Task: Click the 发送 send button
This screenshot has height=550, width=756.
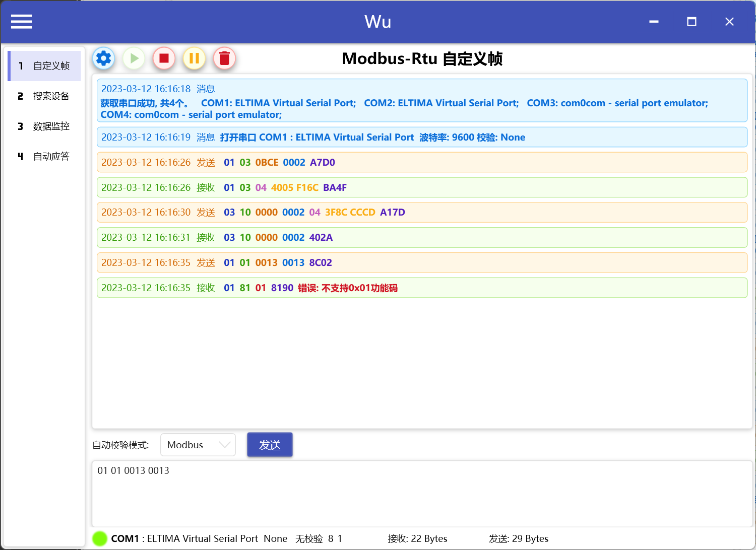Action: pyautogui.click(x=270, y=444)
